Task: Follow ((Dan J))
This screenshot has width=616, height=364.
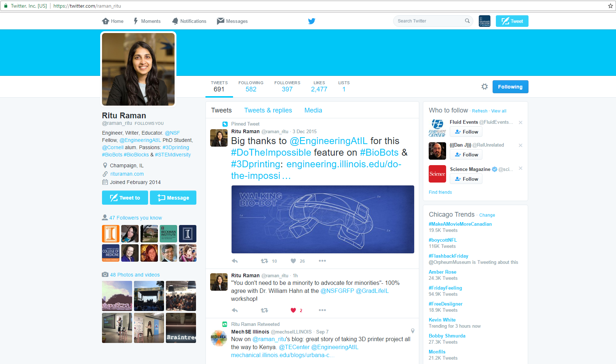Action: (x=466, y=155)
